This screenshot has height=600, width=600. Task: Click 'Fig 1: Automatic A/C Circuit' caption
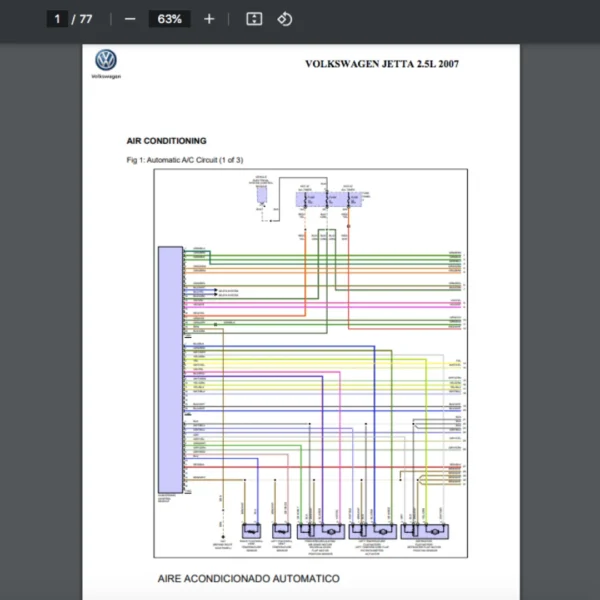pos(185,160)
